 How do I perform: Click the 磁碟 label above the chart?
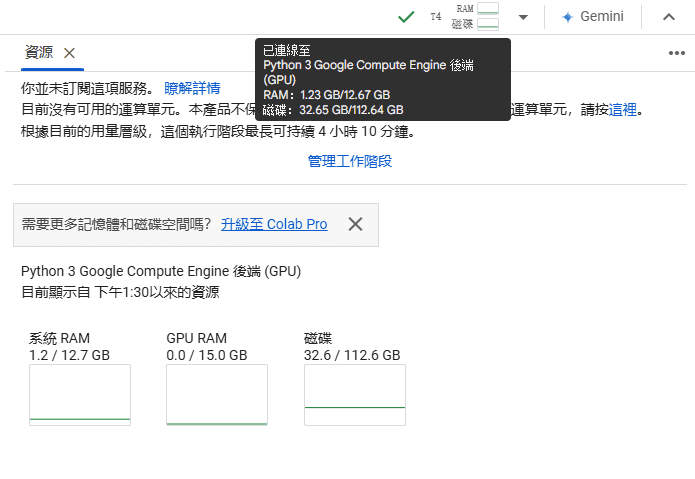click(318, 339)
